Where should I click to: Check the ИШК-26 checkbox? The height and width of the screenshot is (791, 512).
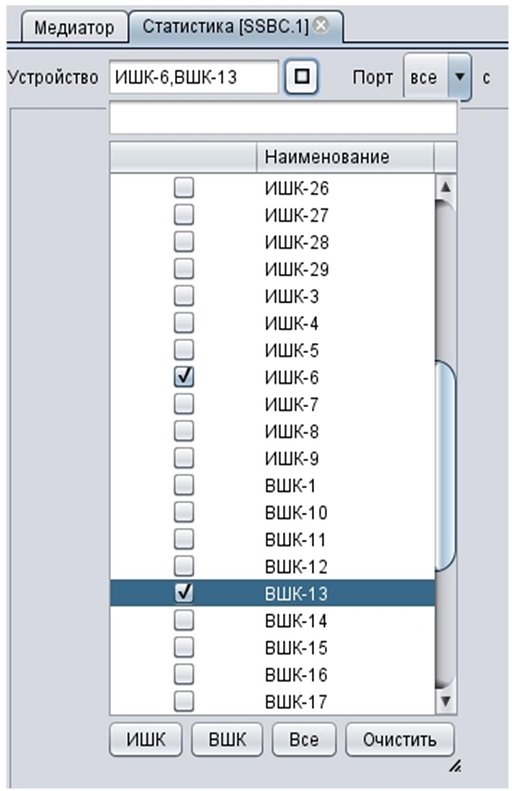click(184, 188)
